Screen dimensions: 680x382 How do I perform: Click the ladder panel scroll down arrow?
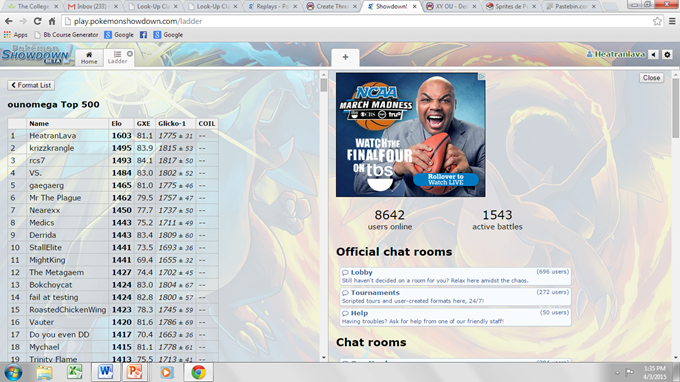pyautogui.click(x=324, y=357)
